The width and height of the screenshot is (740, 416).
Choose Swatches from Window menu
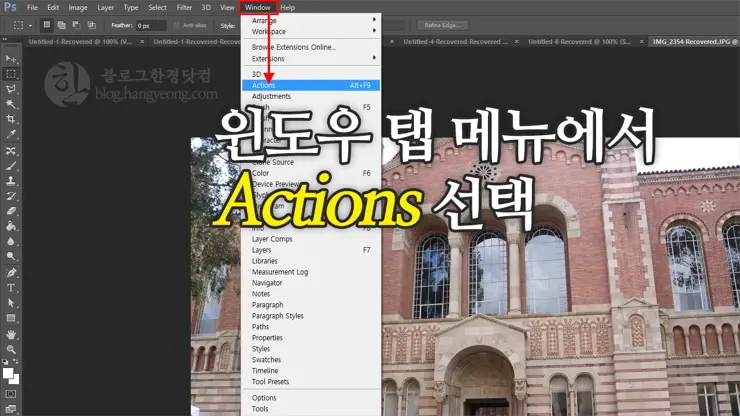pos(311,360)
